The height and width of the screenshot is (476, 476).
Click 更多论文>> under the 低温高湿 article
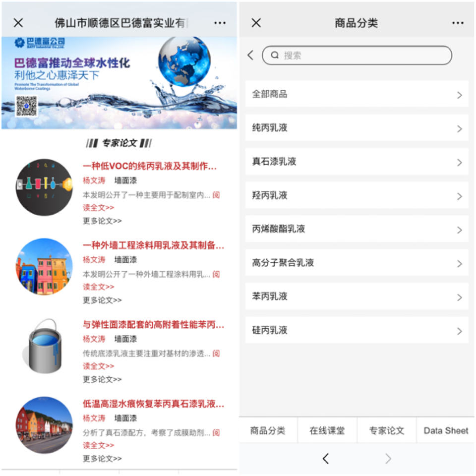[102, 458]
